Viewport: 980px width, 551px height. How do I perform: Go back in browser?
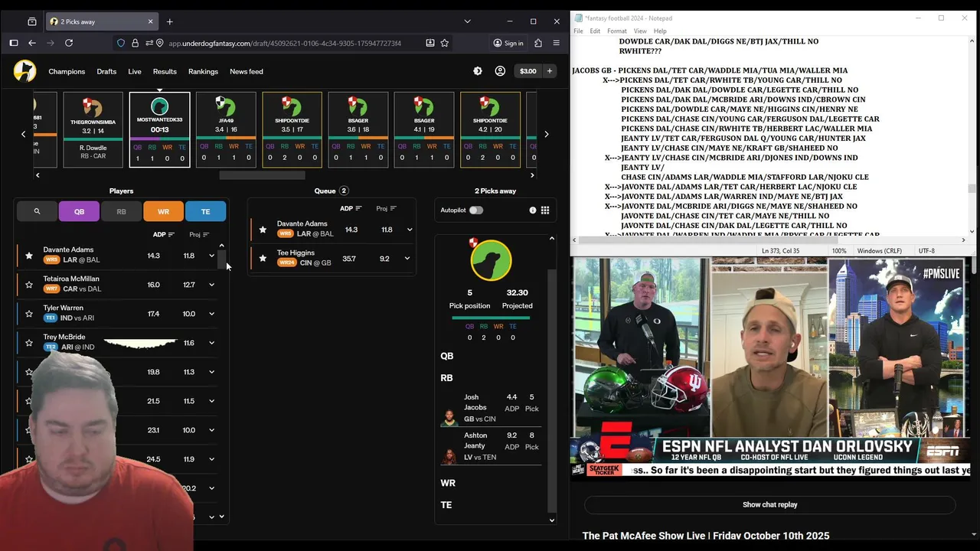coord(32,43)
